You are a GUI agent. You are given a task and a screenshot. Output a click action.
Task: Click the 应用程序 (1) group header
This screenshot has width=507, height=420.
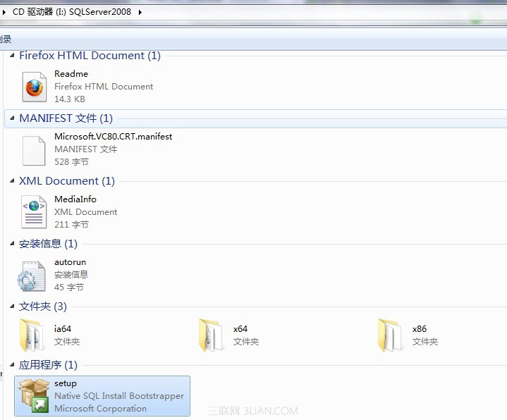(x=48, y=365)
